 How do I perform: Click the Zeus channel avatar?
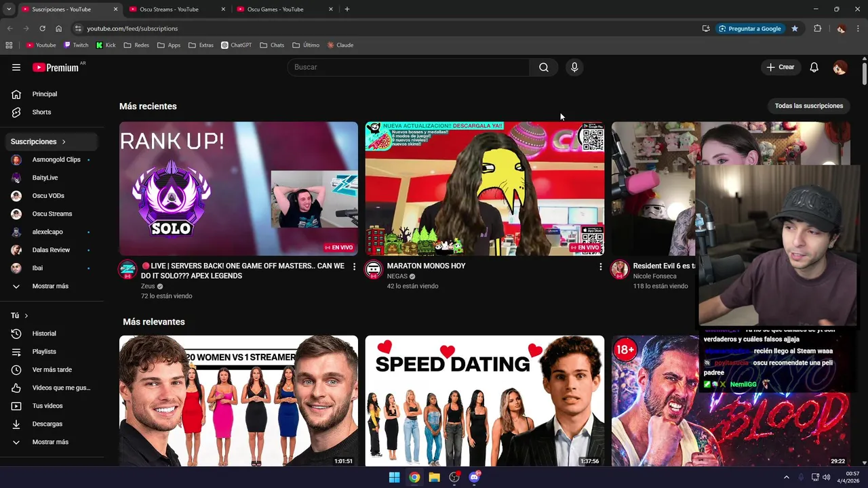[x=127, y=270]
